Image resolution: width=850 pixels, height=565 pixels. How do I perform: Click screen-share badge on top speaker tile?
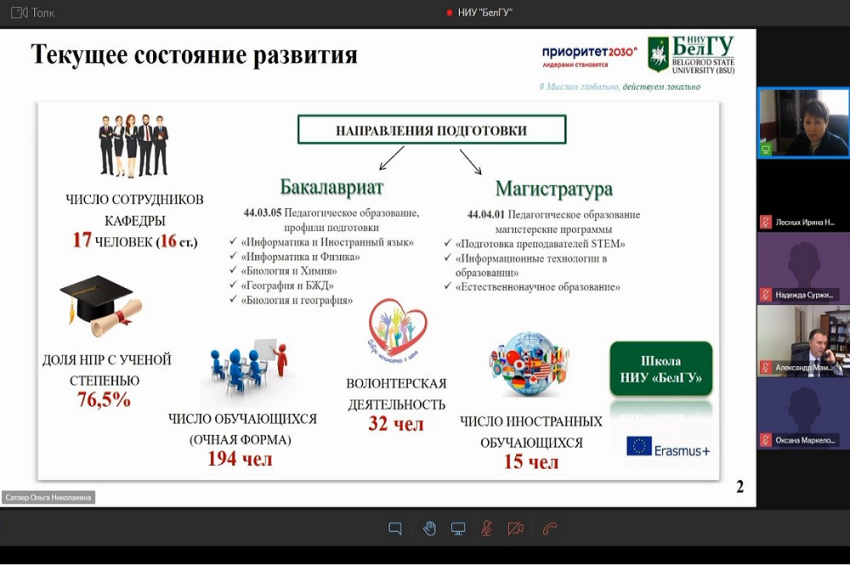(766, 149)
